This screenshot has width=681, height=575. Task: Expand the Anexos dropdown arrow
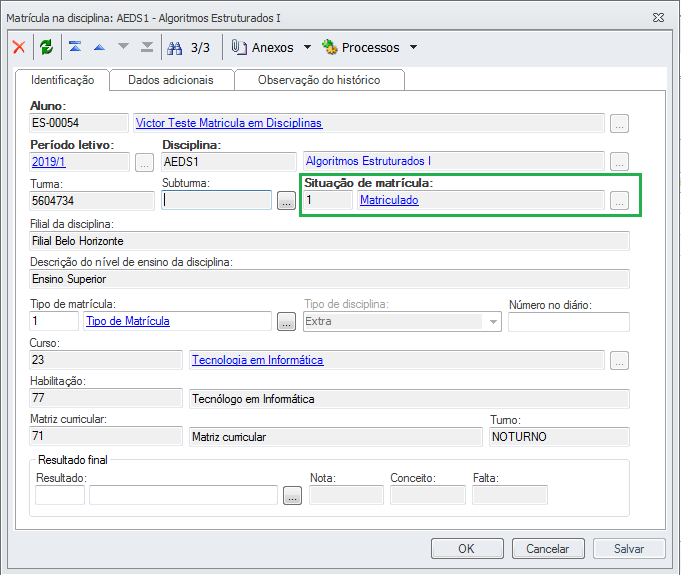(307, 47)
